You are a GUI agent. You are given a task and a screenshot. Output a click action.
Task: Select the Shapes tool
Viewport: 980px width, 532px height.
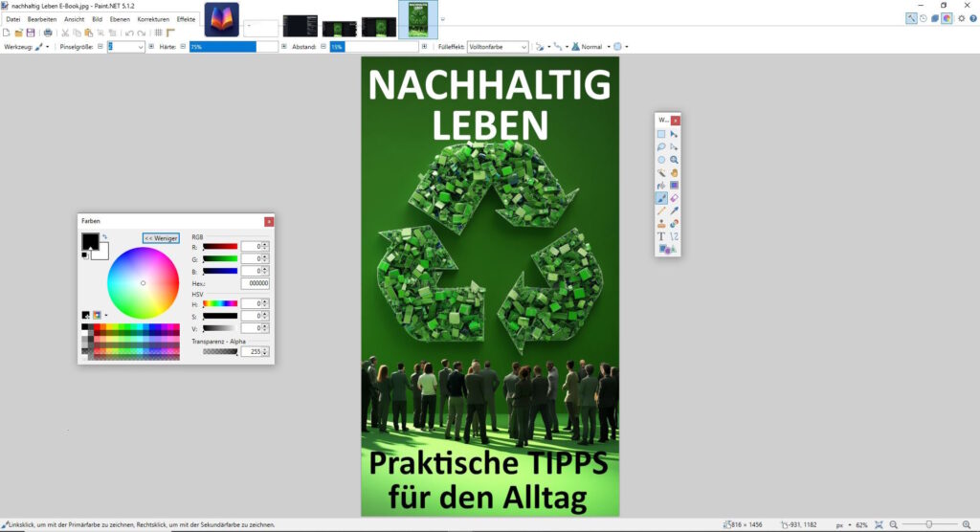666,250
